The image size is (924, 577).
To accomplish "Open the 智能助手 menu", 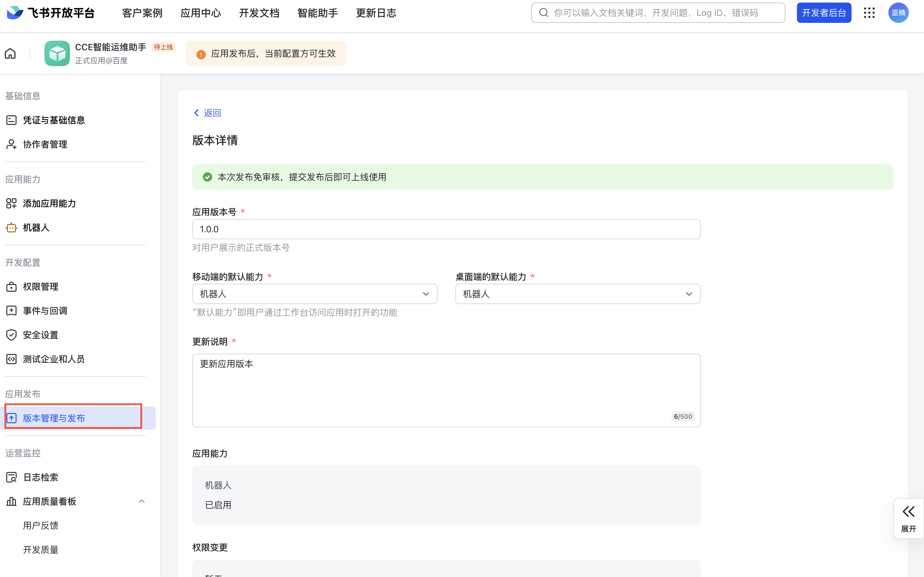I will pyautogui.click(x=317, y=13).
